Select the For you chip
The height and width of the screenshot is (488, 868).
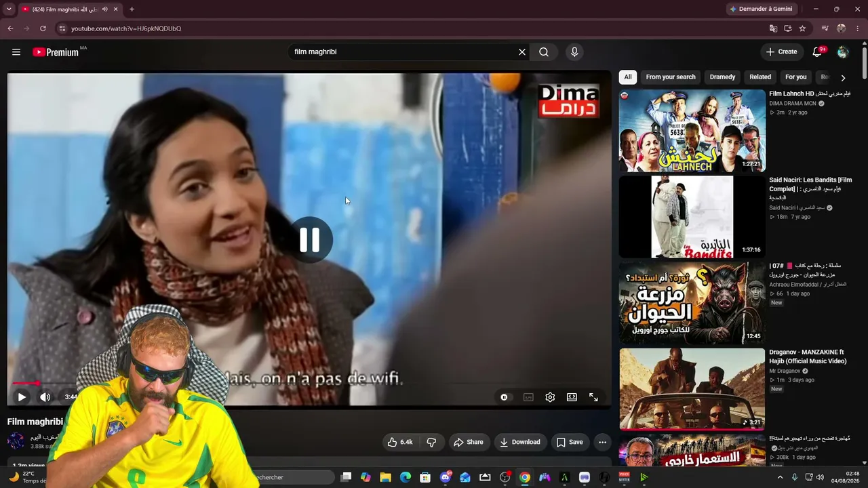(x=795, y=77)
